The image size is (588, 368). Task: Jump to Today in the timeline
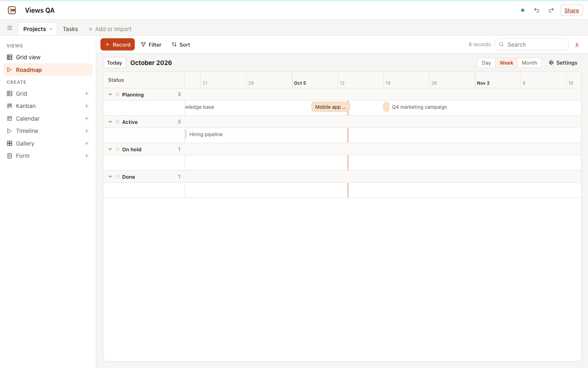[114, 63]
